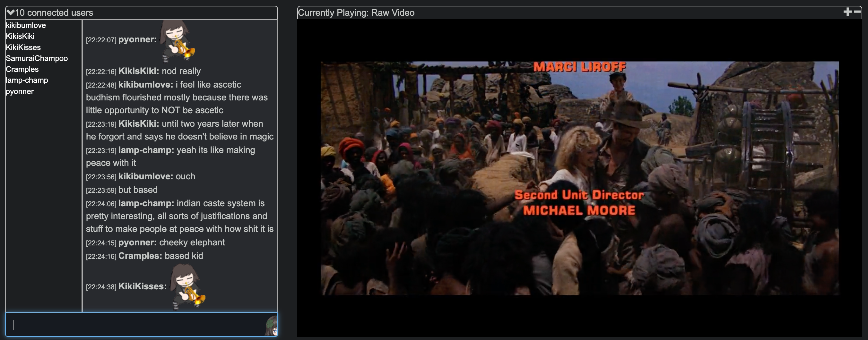This screenshot has width=868, height=340.
Task: Select user SamuraiChampoo in user list
Action: [37, 58]
